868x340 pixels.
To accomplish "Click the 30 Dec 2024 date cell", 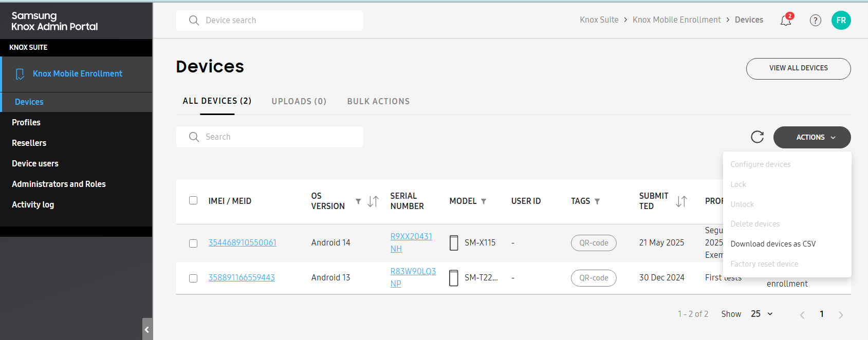I will 661,277.
